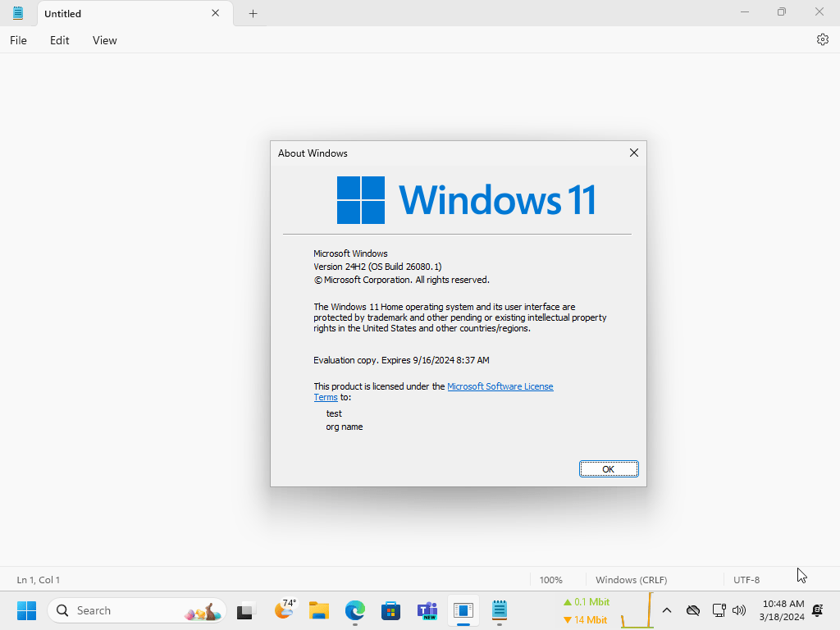This screenshot has height=630, width=840.
Task: Click the Notepad app icon in titlebar
Action: [x=18, y=13]
